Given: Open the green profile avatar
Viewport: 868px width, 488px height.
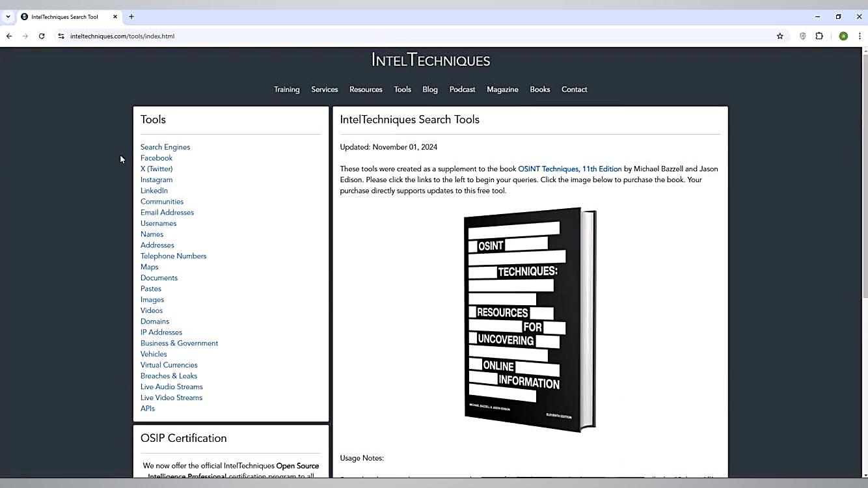Looking at the screenshot, I should [843, 36].
